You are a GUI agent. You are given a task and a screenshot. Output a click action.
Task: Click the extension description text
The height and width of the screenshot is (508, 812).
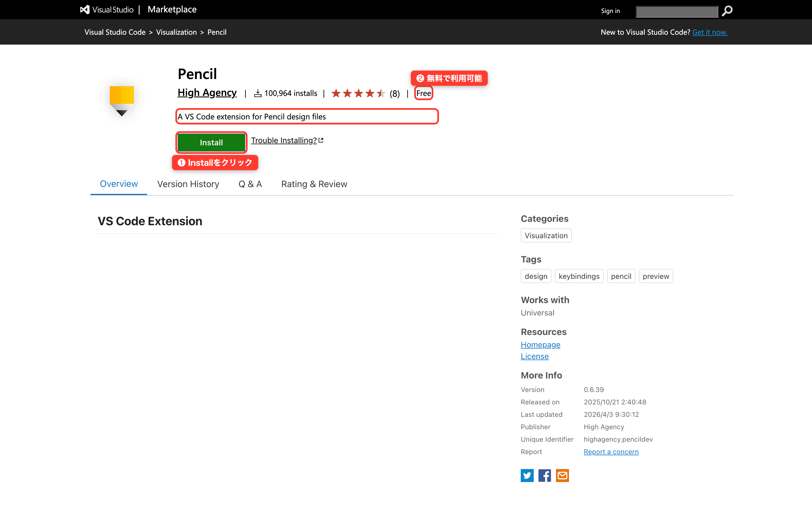[252, 117]
